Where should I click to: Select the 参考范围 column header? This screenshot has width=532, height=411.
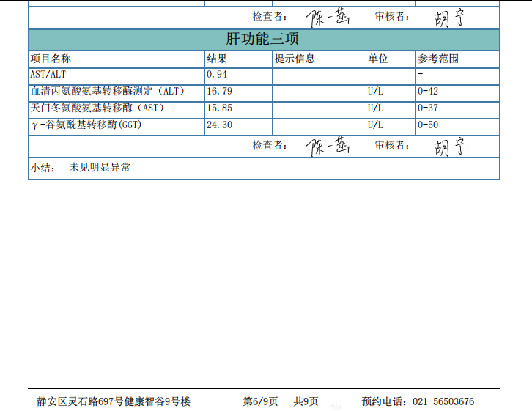pos(438,59)
